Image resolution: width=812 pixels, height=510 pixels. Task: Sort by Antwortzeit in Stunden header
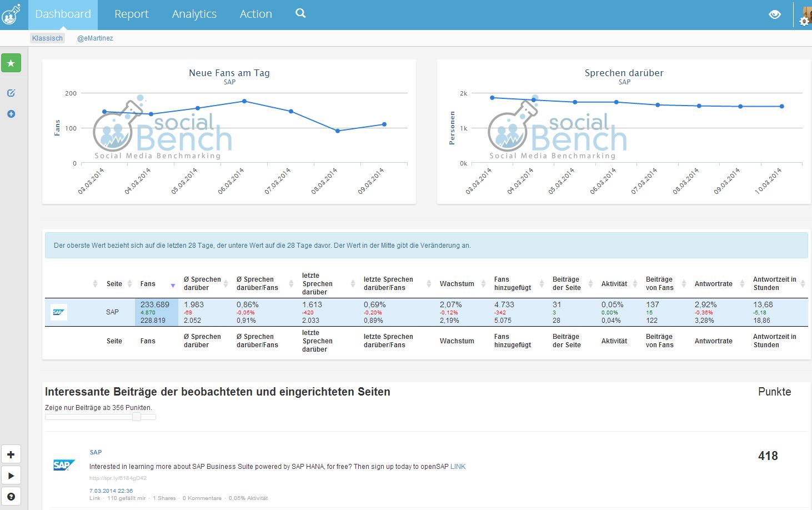pos(775,283)
